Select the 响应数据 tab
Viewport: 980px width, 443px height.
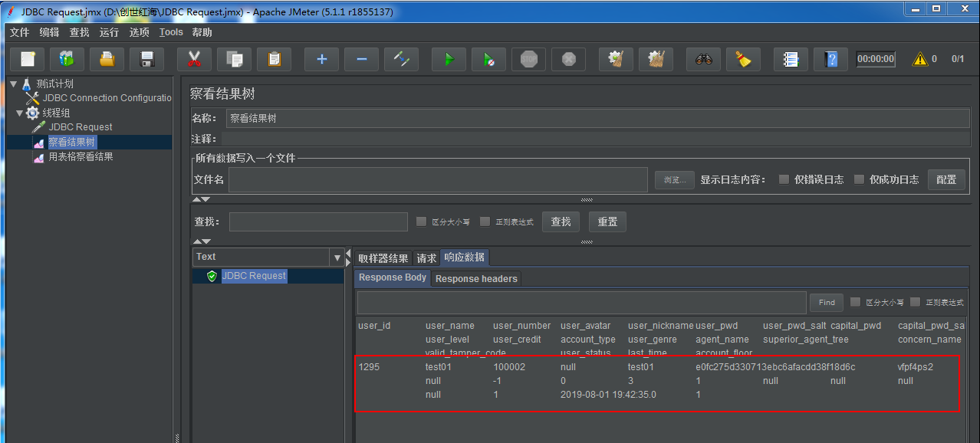pos(464,258)
